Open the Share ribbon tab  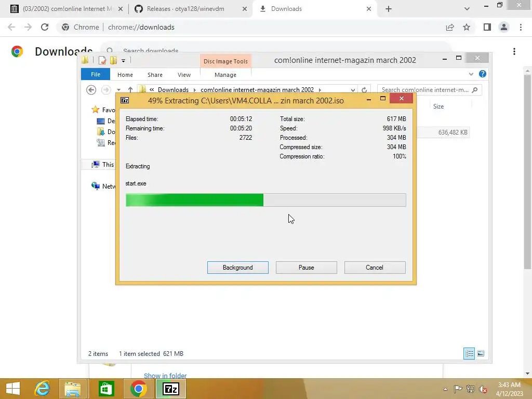pos(155,75)
